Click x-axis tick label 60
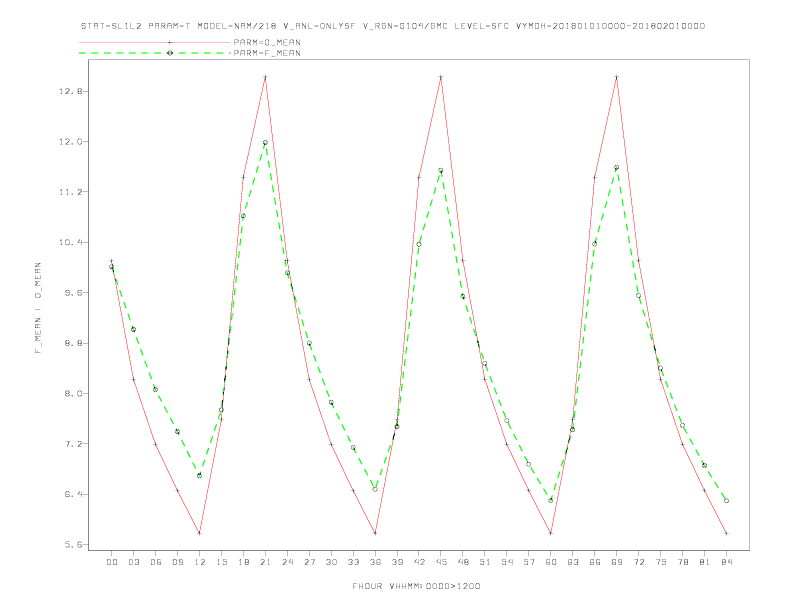This screenshot has height=612, width=792. [551, 562]
